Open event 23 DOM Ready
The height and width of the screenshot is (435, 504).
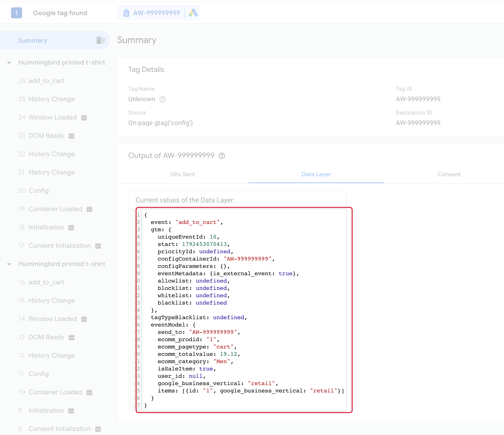41,136
